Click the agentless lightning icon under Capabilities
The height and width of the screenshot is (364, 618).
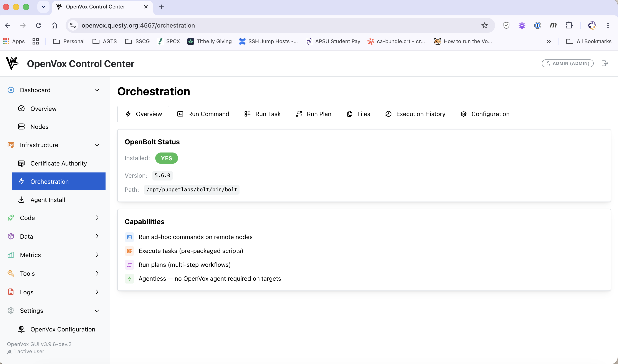click(129, 279)
